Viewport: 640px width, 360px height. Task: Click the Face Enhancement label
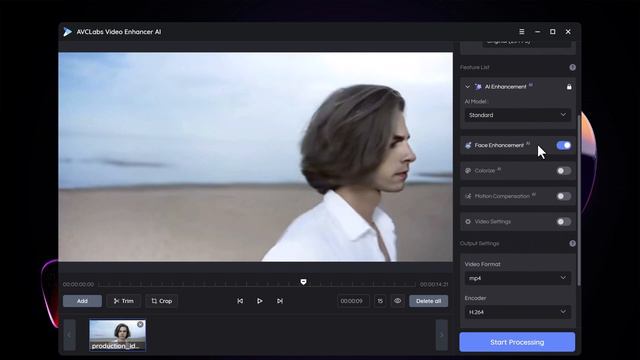(499, 145)
